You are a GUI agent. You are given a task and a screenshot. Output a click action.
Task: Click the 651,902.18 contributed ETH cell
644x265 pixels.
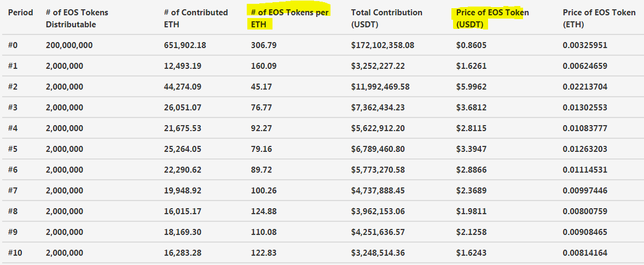point(185,45)
